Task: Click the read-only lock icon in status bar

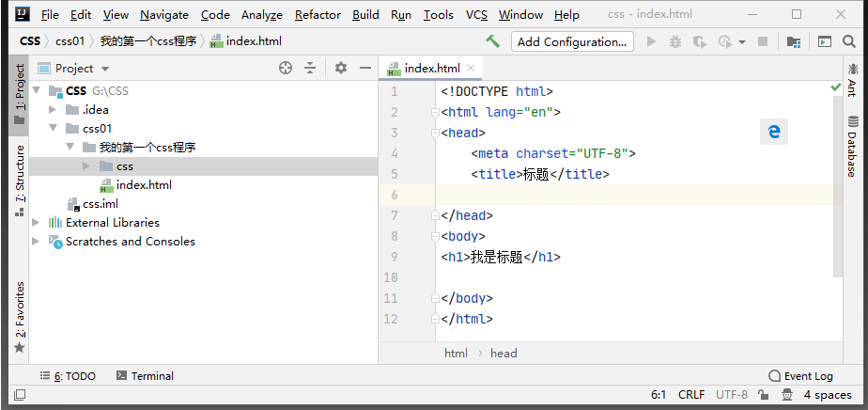Action: pyautogui.click(x=764, y=395)
